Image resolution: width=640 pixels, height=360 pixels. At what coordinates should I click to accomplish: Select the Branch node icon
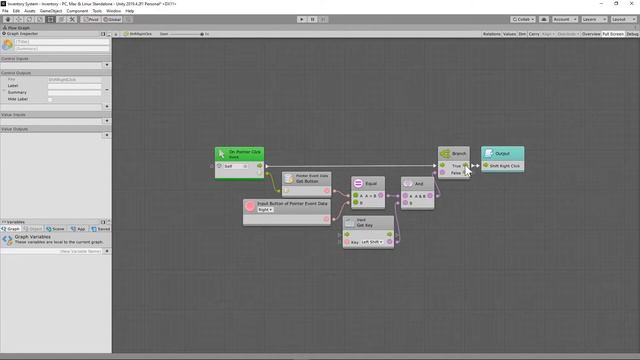pos(445,154)
